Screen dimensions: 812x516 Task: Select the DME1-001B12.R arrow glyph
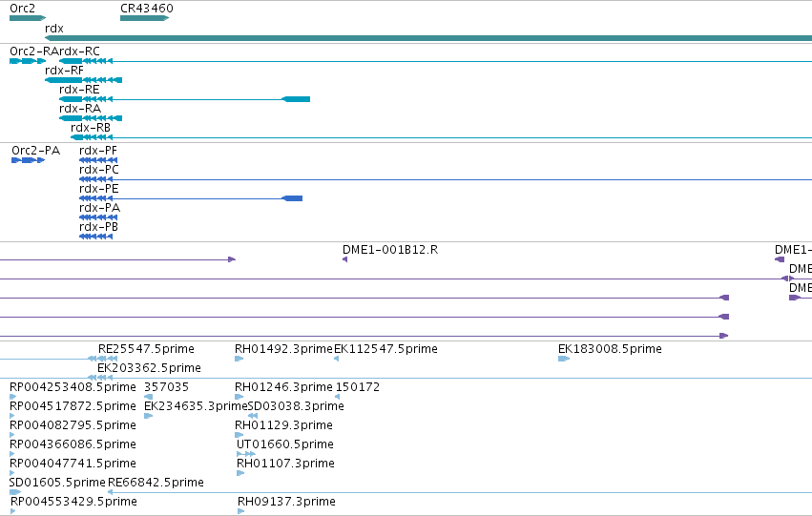[x=344, y=259]
